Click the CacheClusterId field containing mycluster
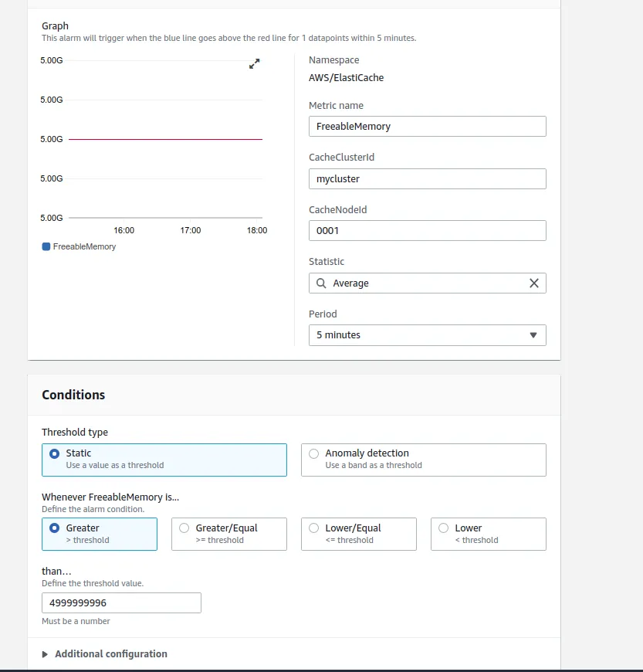The image size is (643, 672). pyautogui.click(x=427, y=179)
